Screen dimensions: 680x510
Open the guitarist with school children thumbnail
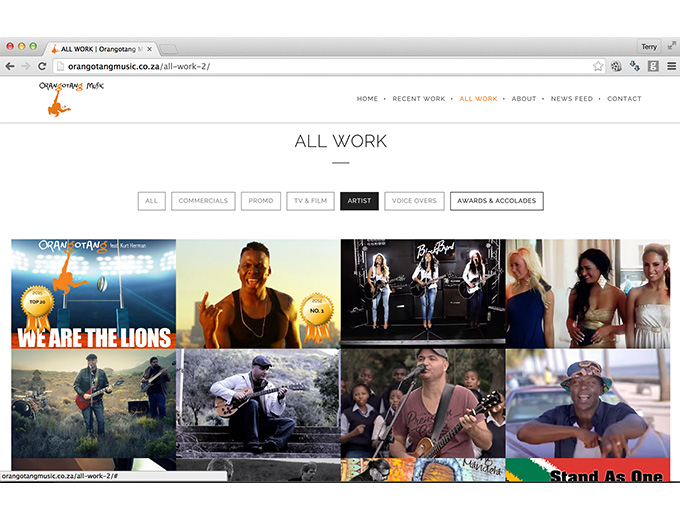pyautogui.click(x=423, y=403)
